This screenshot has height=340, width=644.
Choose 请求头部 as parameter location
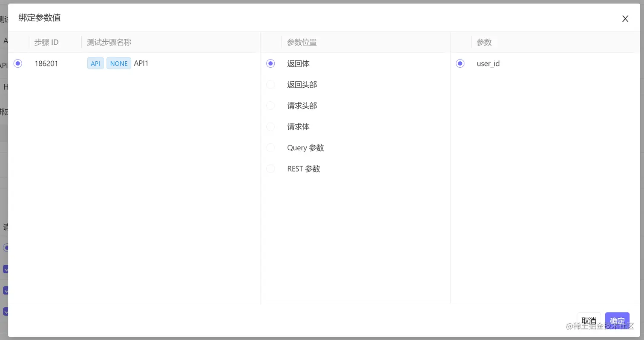coord(270,106)
